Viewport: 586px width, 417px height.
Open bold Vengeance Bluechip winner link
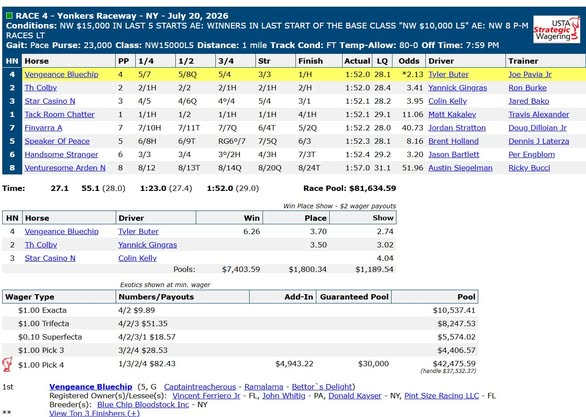click(x=91, y=387)
